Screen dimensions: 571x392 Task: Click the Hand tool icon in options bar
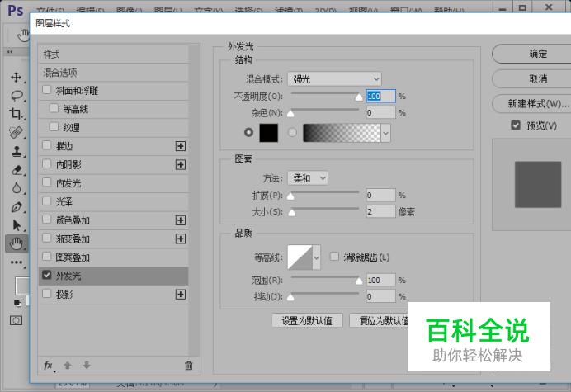tap(23, 35)
